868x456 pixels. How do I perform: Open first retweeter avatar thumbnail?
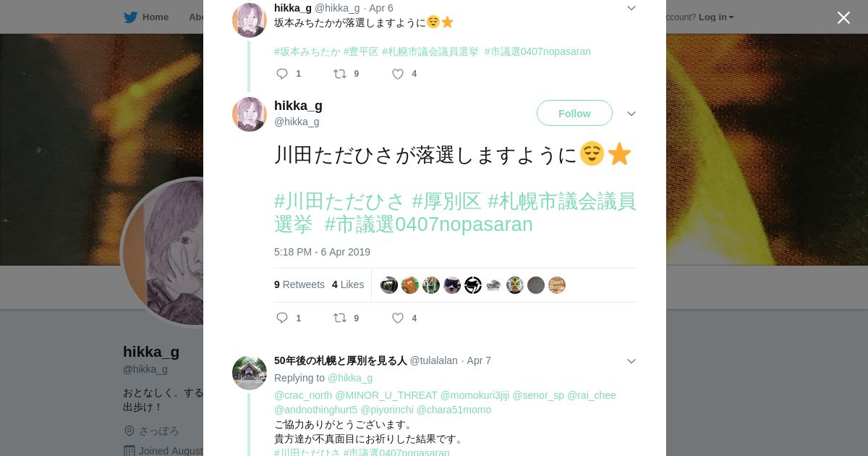(389, 285)
